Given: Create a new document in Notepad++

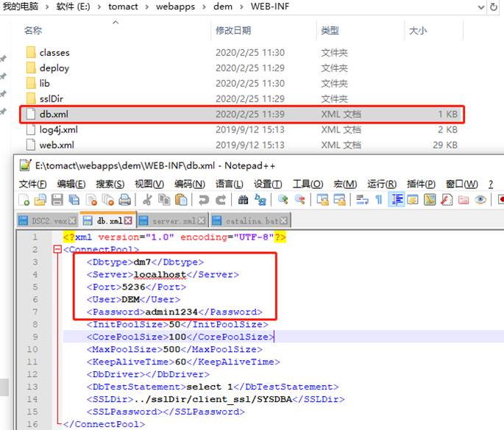Looking at the screenshot, I should pos(24,200).
